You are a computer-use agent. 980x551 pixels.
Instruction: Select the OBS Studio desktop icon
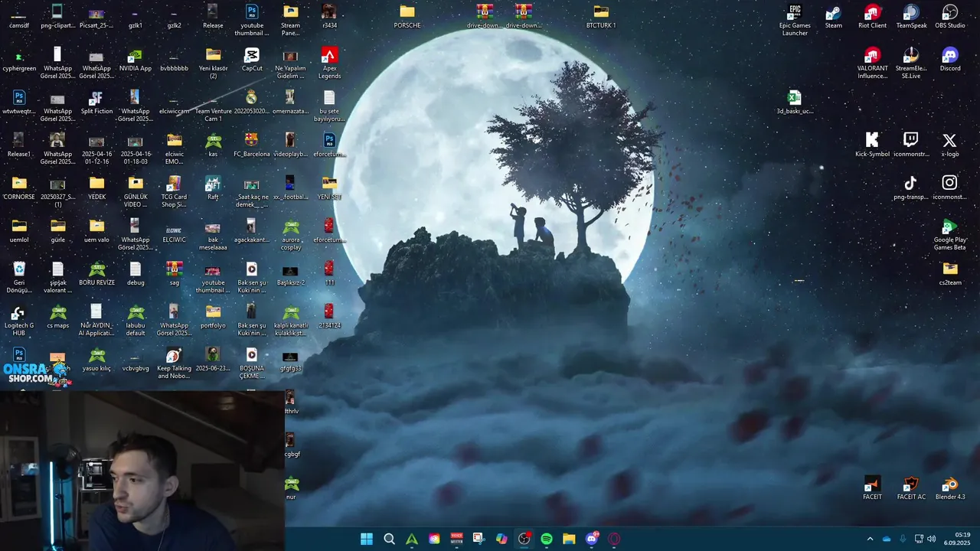point(950,17)
